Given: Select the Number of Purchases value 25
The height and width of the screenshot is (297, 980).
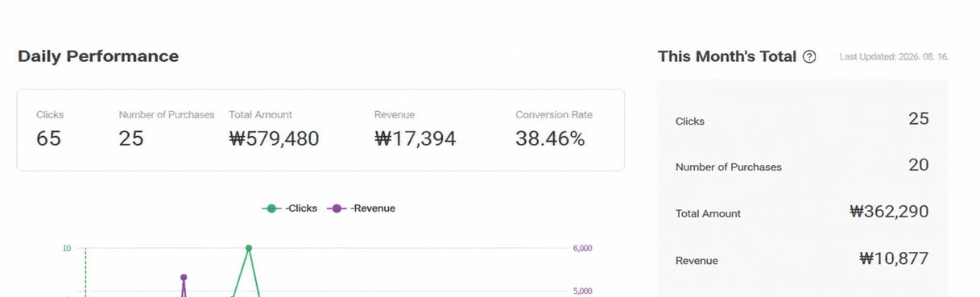Looking at the screenshot, I should pos(131,138).
